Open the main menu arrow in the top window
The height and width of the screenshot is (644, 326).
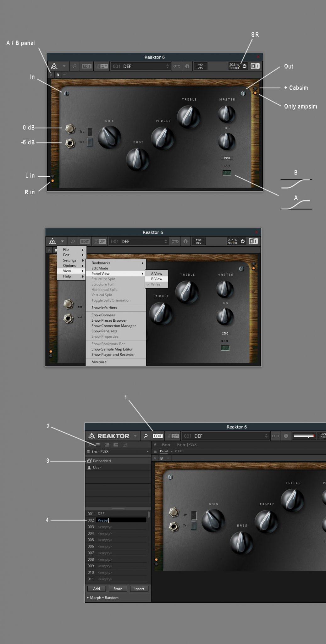[x=64, y=66]
